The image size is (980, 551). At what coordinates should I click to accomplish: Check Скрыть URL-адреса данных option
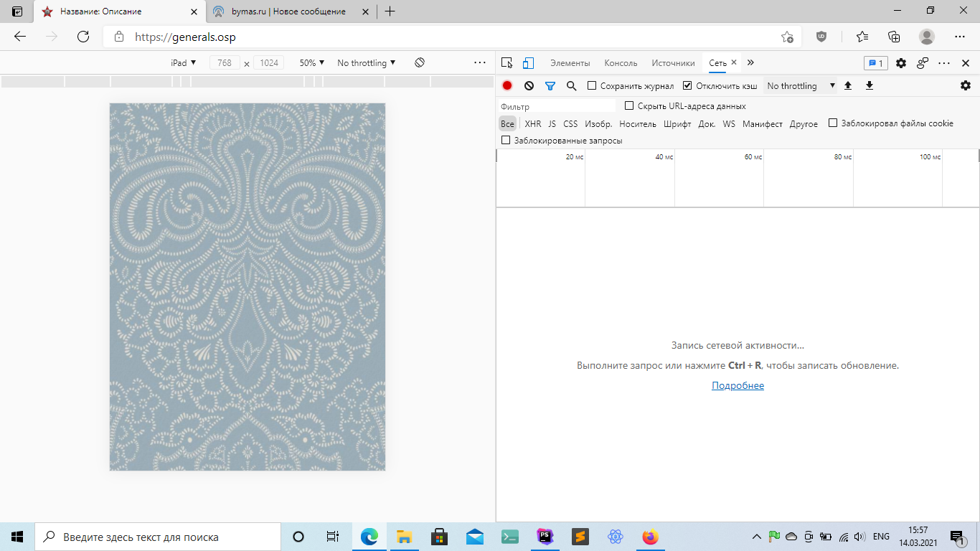click(629, 105)
